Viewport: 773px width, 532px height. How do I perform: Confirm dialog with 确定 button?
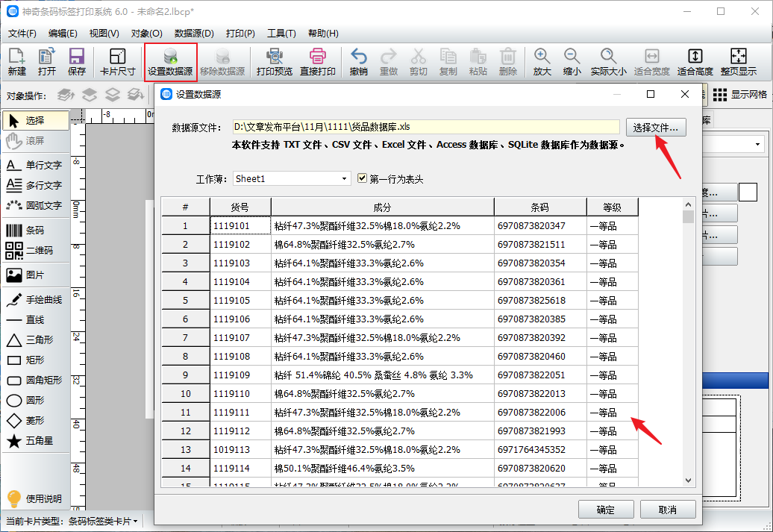tap(606, 510)
